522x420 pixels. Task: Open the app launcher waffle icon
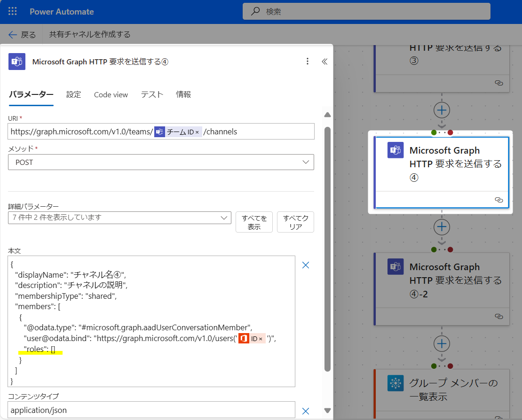pos(12,11)
